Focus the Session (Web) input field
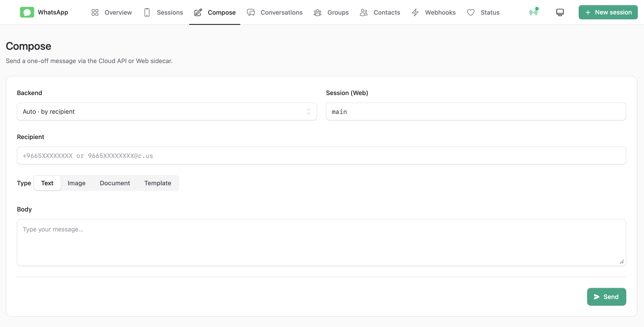The width and height of the screenshot is (644, 327). [x=476, y=112]
